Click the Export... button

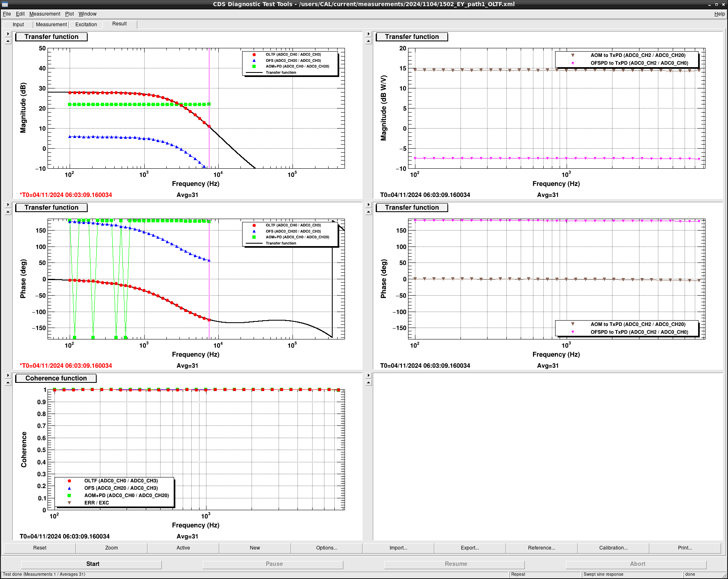coord(469,548)
